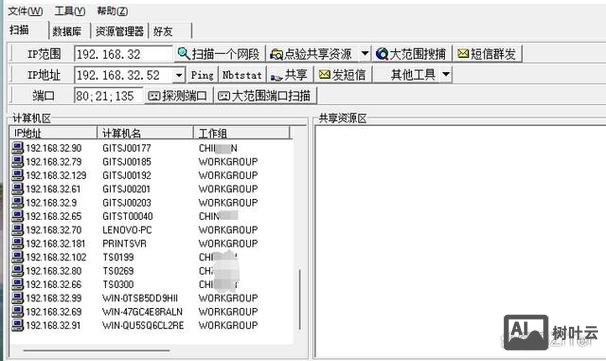The image size is (606, 361).
Task: Click the IP地址 combo box field
Action: click(x=124, y=75)
